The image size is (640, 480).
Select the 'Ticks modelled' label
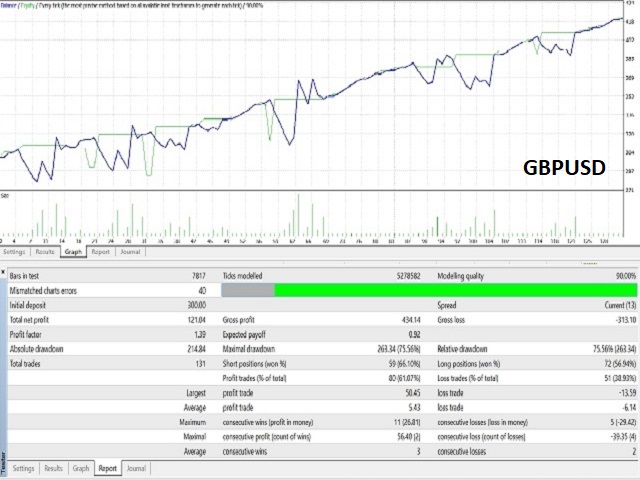coord(242,276)
